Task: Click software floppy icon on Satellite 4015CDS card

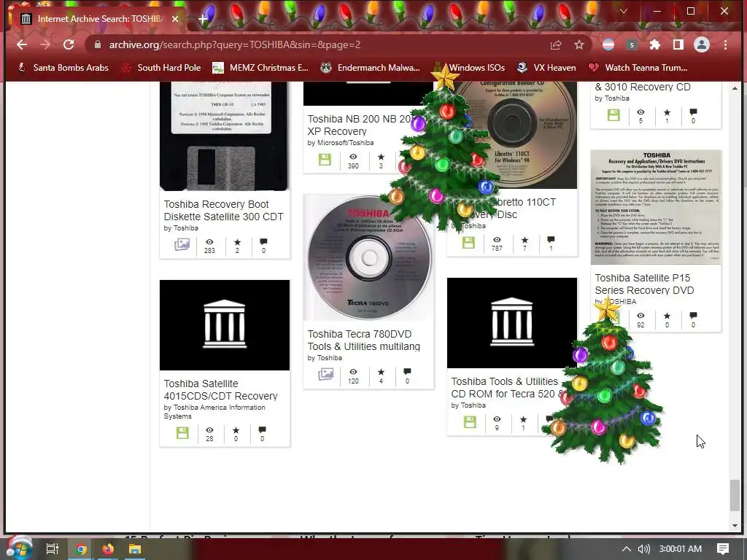Action: (x=182, y=433)
